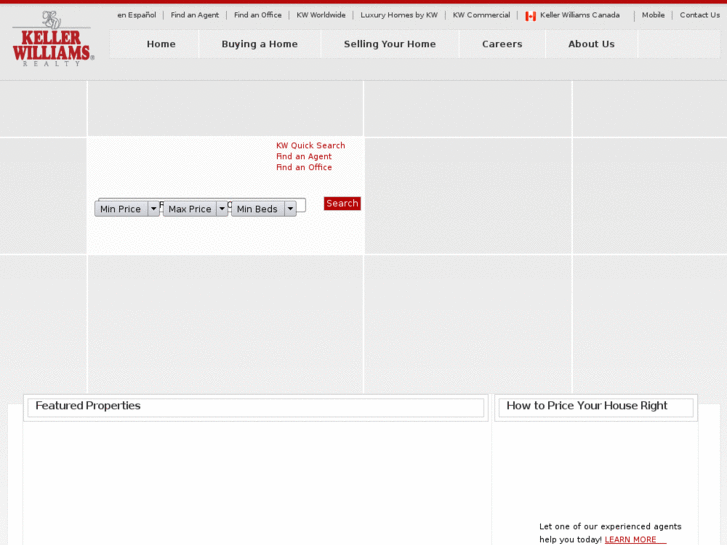Open Buying a Home menu
The image size is (727, 545).
tap(260, 44)
